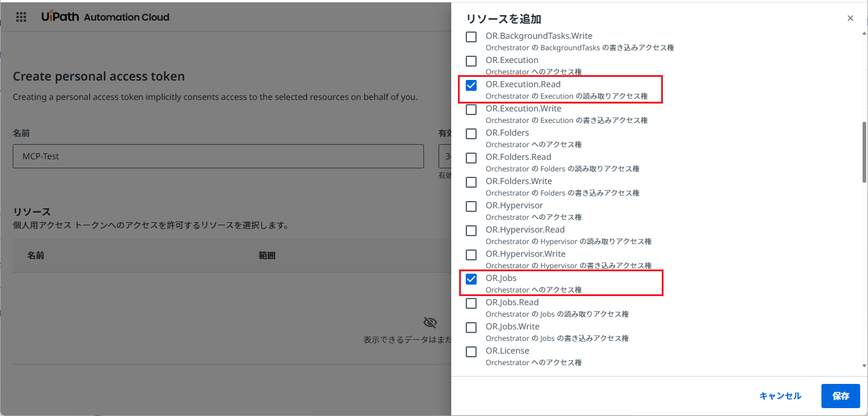This screenshot has height=416, width=868.
Task: Check OR.Hypervisor.Read checkbox
Action: 471,231
